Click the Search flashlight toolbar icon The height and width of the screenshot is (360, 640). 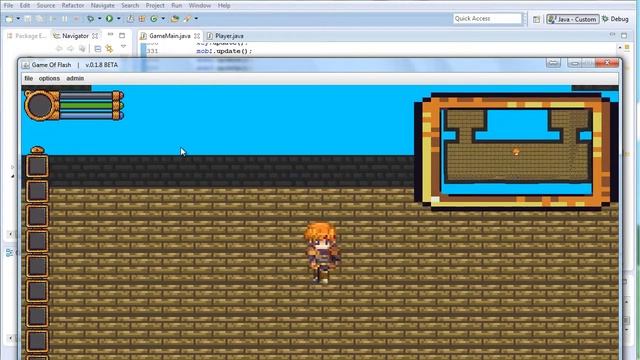[188, 19]
